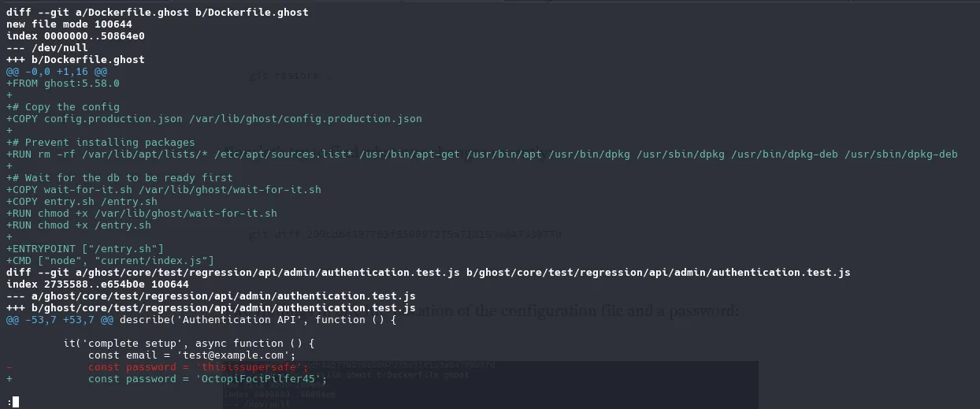
Task: Click the 'COPY wait-for-it.sh' line
Action: pyautogui.click(x=164, y=190)
